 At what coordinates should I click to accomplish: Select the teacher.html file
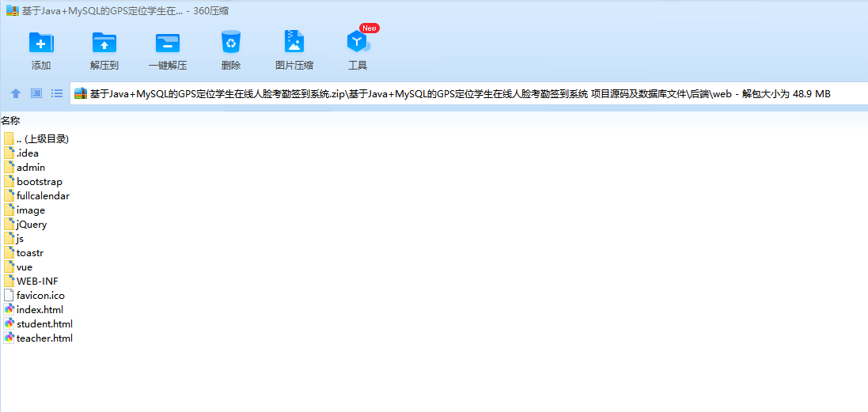coord(38,338)
